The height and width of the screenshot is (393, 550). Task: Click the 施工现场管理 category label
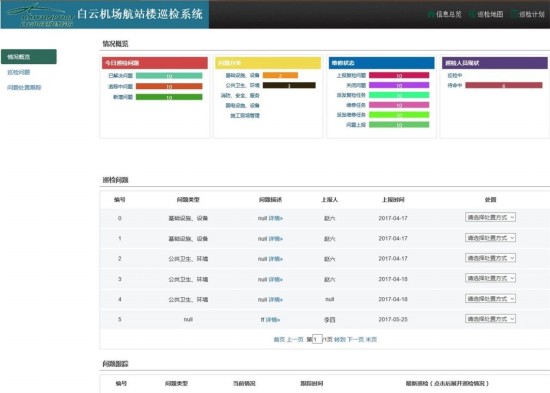pos(245,115)
